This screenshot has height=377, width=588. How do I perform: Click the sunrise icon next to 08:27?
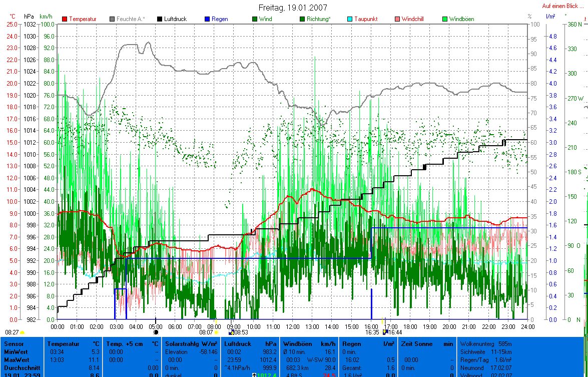point(22,332)
